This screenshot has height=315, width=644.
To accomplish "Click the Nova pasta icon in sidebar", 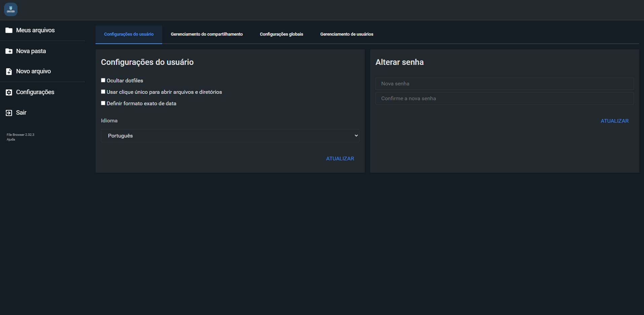I will [9, 51].
